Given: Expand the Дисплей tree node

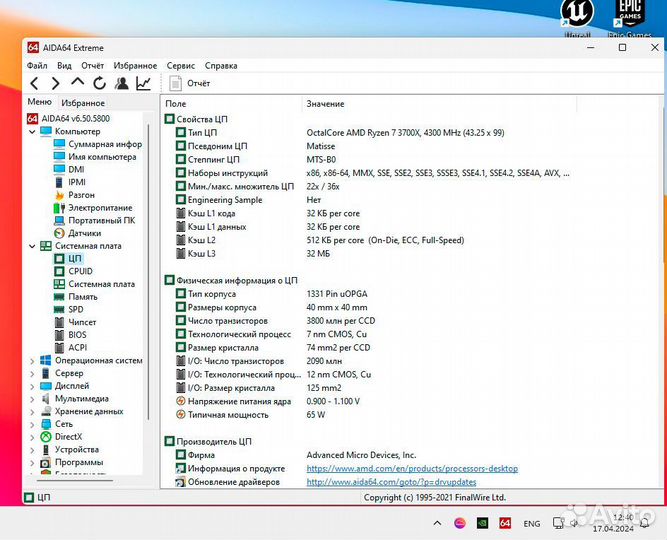Looking at the screenshot, I should tap(32, 386).
